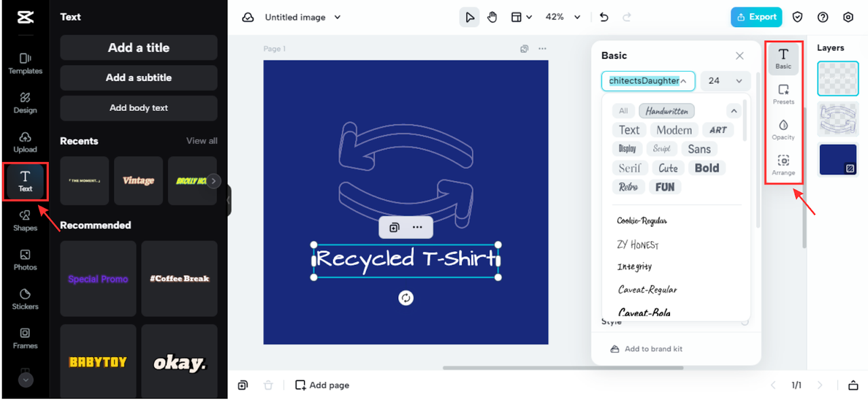Click Add a title button
Image resolution: width=868 pixels, height=403 pixels.
click(x=138, y=47)
